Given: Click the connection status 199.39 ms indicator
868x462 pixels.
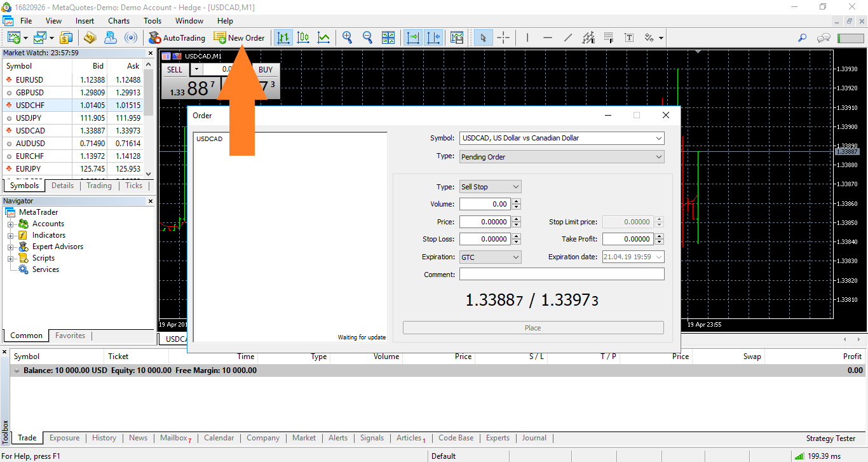Looking at the screenshot, I should 819,456.
